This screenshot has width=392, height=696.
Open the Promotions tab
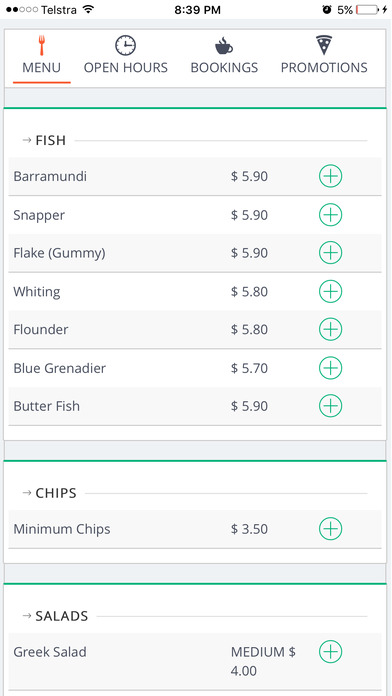tap(324, 57)
